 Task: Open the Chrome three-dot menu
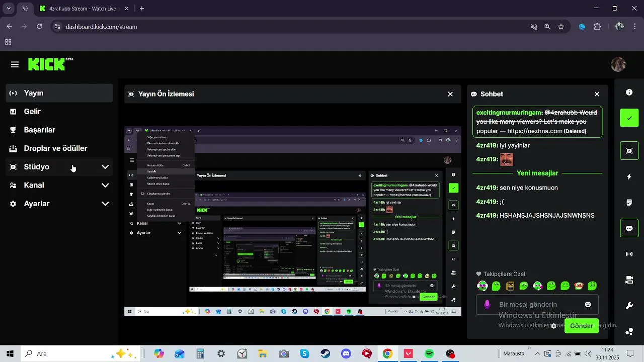(634, 27)
